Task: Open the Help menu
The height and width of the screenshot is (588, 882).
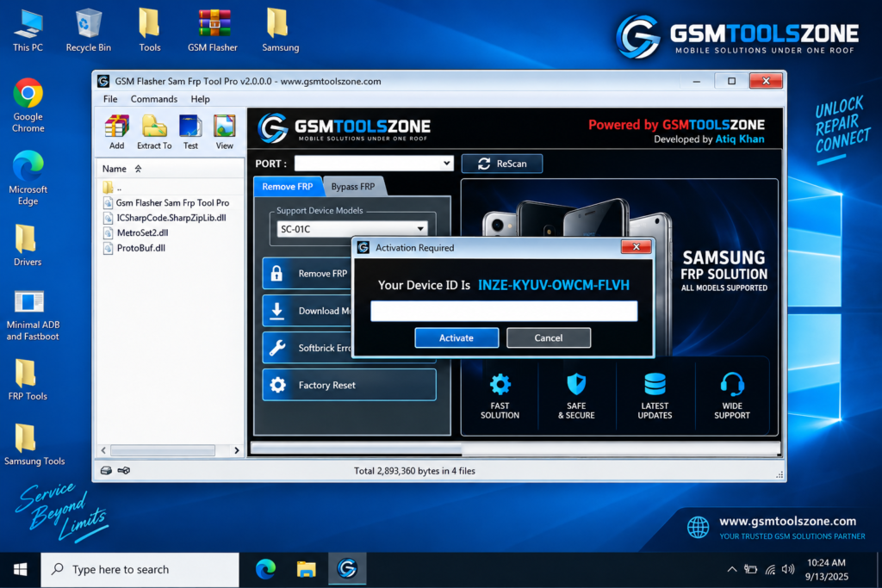Action: (x=200, y=99)
